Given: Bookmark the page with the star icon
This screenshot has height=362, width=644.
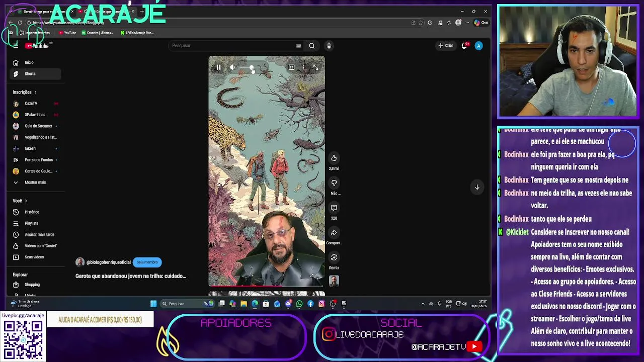Looking at the screenshot, I should [421, 23].
